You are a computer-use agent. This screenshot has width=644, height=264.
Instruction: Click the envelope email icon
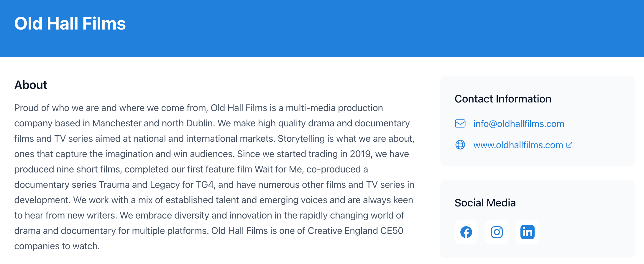[460, 123]
